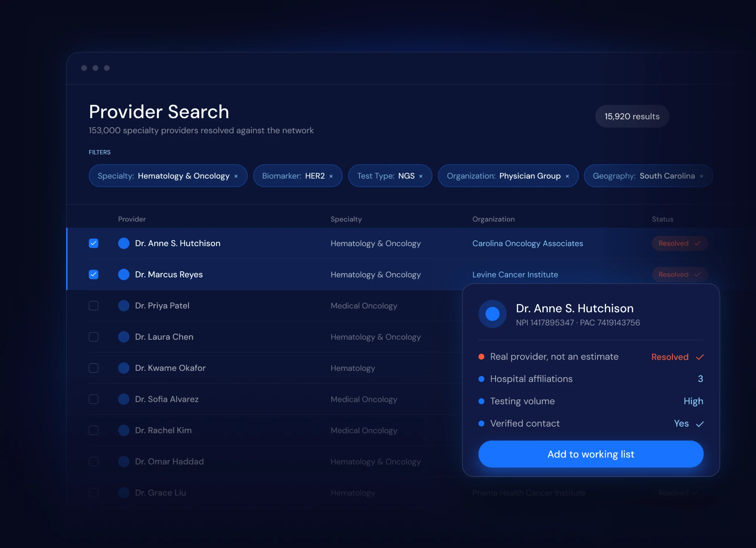
Task: Click Dr. Priya Patel avatar dot
Action: coord(124,305)
